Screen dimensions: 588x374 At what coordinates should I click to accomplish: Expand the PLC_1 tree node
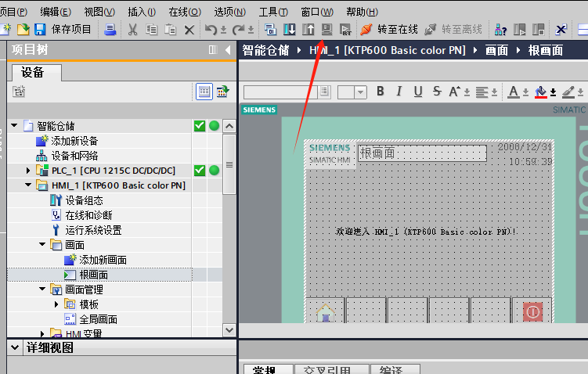[x=29, y=171]
